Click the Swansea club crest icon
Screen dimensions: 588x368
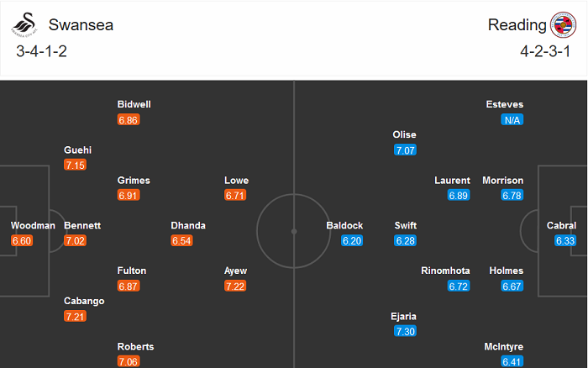point(24,27)
